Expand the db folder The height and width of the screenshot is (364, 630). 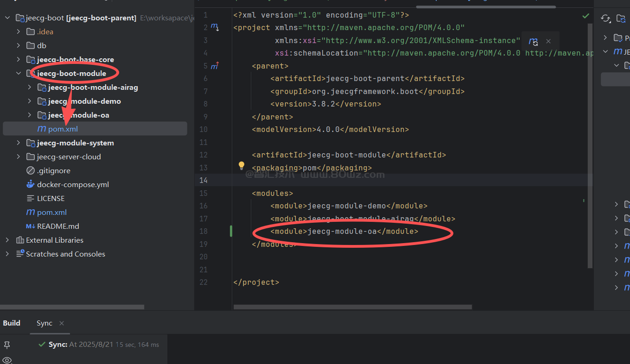19,45
